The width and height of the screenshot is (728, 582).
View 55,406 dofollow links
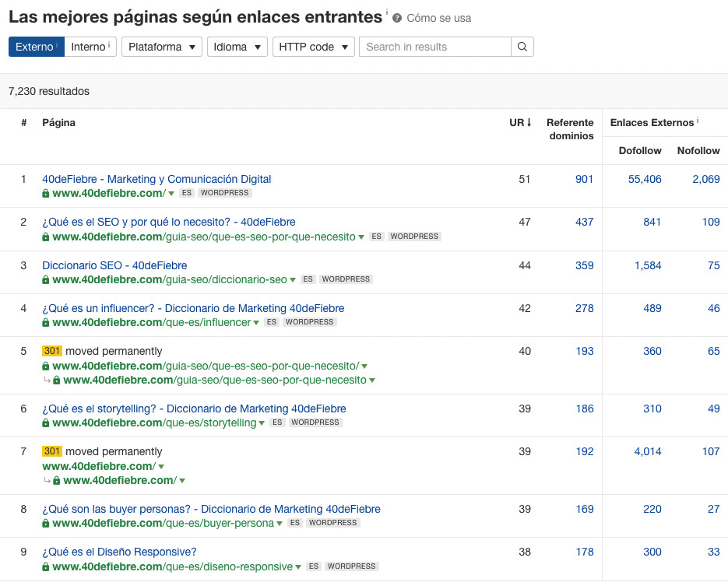[x=645, y=179]
